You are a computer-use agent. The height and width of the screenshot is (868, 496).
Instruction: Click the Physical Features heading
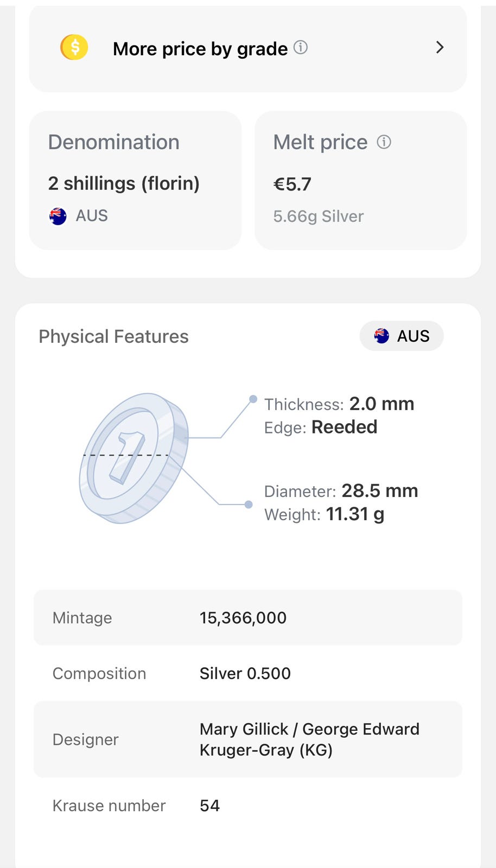[114, 336]
